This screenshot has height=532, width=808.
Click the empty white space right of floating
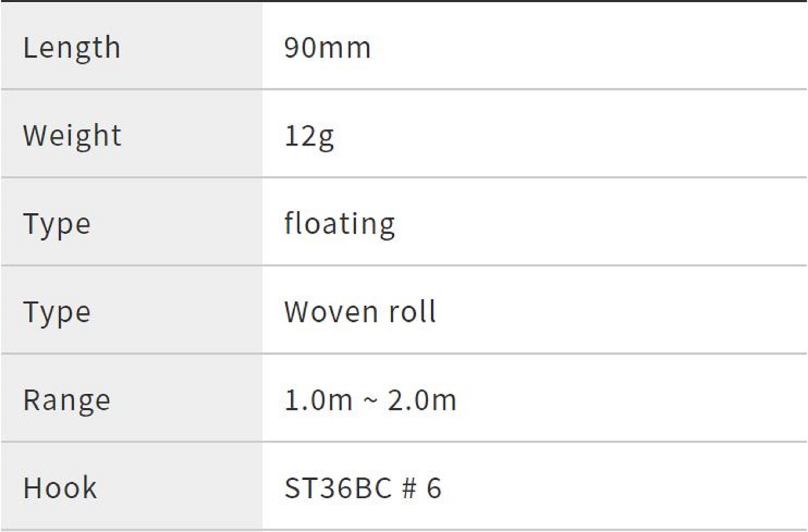586,224
